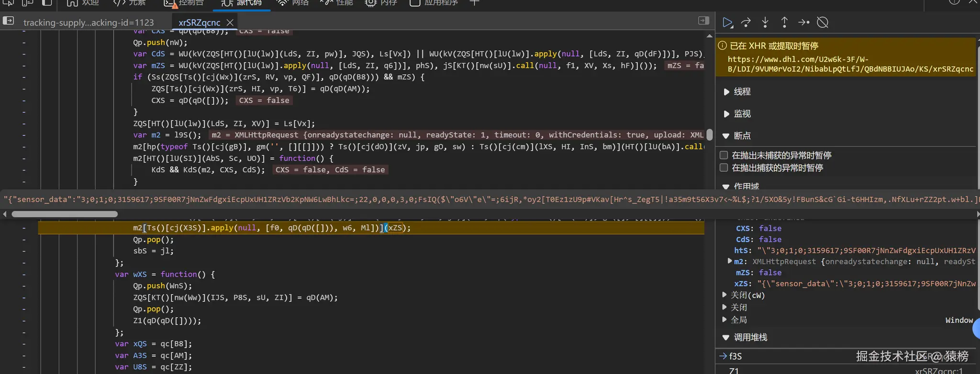Open the 欢迎 (Welcome) tab
Screen dimensions: 980x374
click(83, 3)
